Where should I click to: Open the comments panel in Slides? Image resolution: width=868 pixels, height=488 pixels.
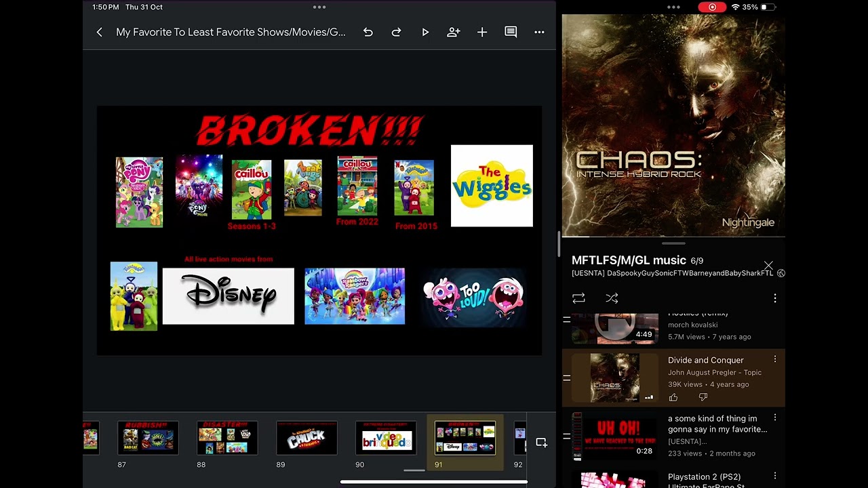[x=511, y=32]
